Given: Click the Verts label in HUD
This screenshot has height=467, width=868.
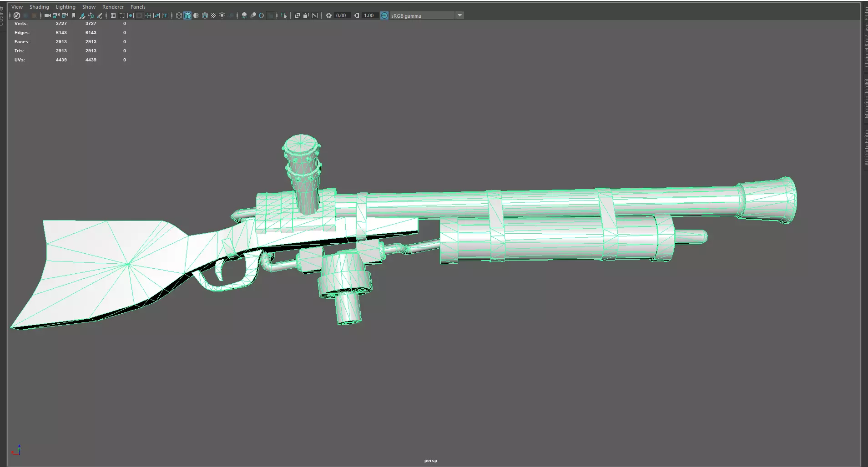Looking at the screenshot, I should coord(21,23).
